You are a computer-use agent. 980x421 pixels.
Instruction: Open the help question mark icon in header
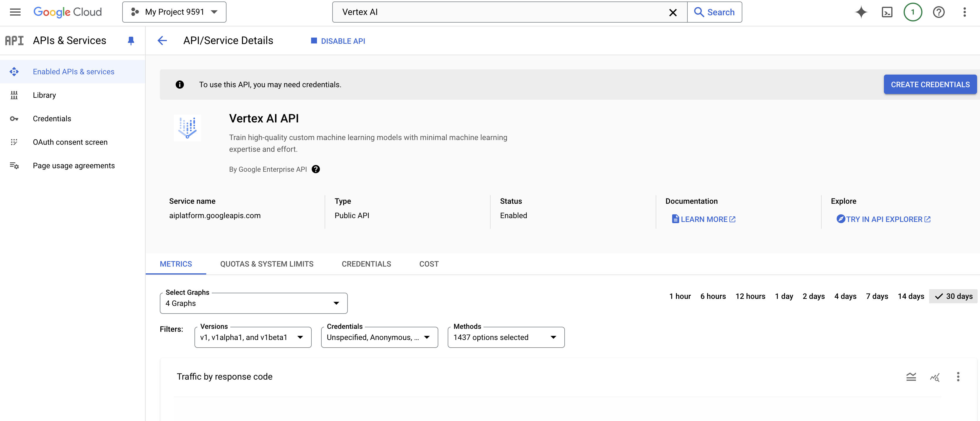[x=939, y=12]
